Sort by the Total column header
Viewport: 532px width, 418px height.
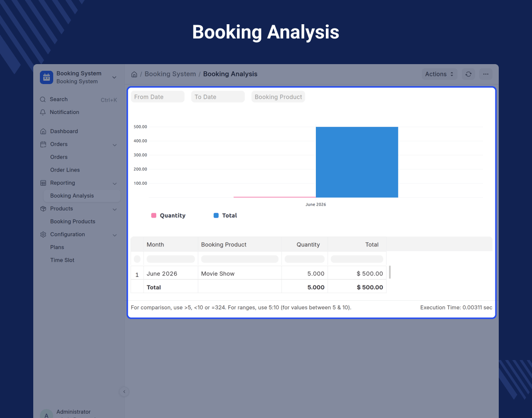[x=357, y=245]
